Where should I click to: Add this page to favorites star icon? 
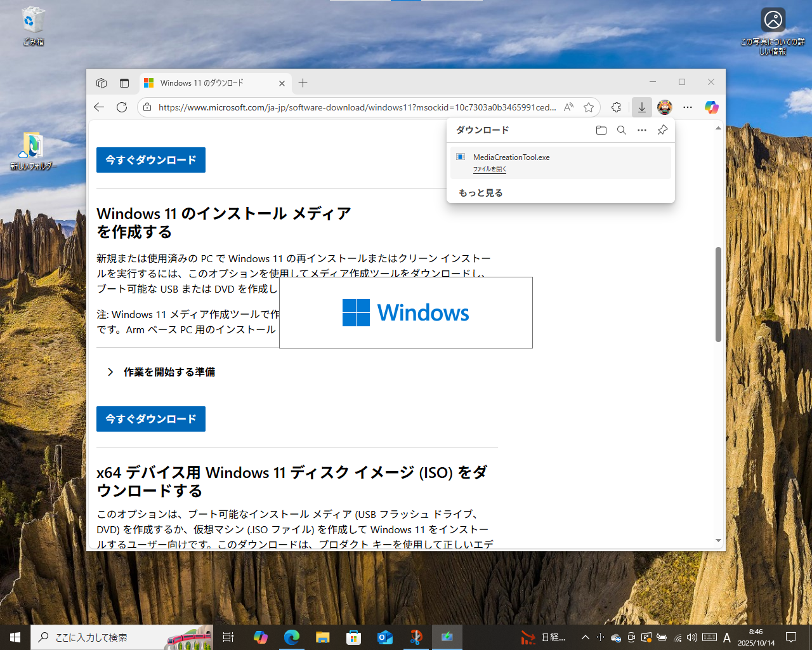tap(588, 107)
